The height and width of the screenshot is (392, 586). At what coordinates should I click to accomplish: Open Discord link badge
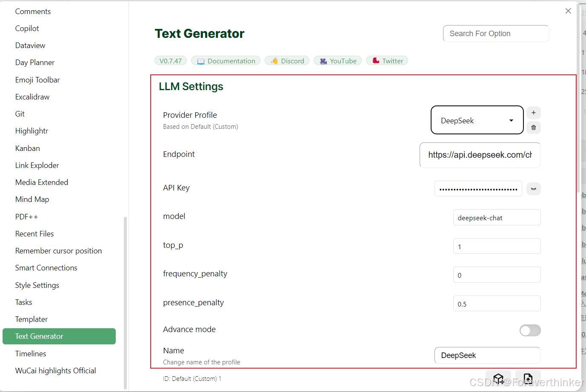[x=287, y=61]
